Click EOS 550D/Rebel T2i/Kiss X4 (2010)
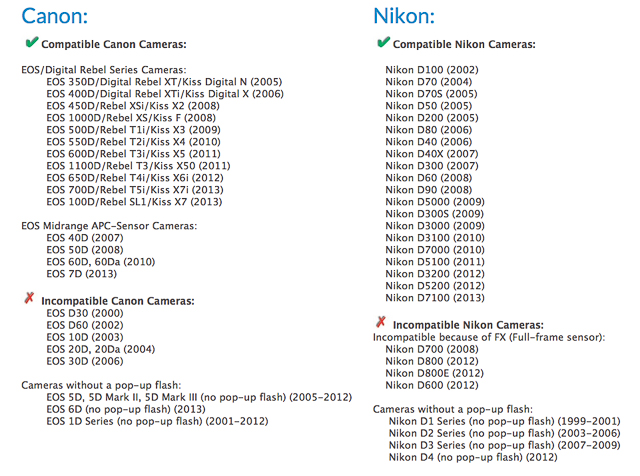 click(133, 142)
